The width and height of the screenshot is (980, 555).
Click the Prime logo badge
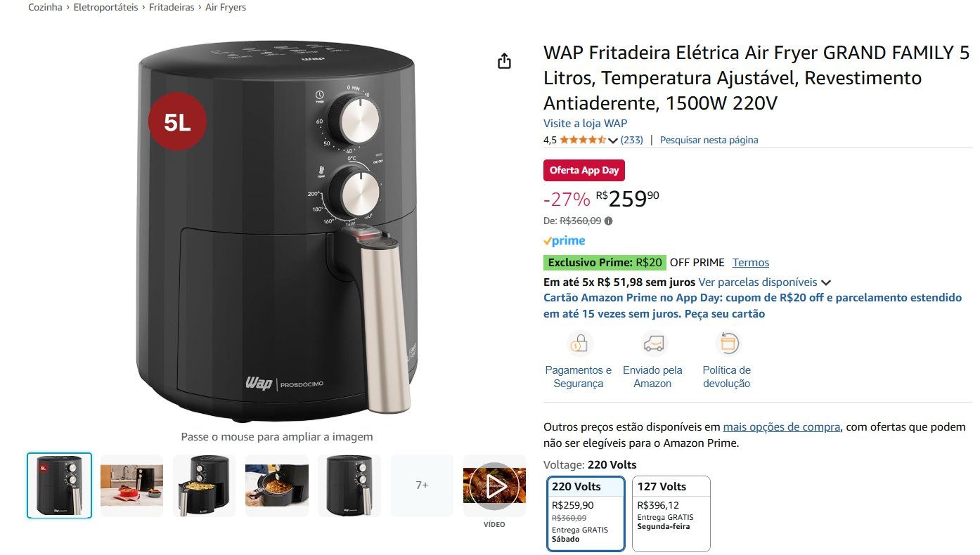tap(565, 241)
